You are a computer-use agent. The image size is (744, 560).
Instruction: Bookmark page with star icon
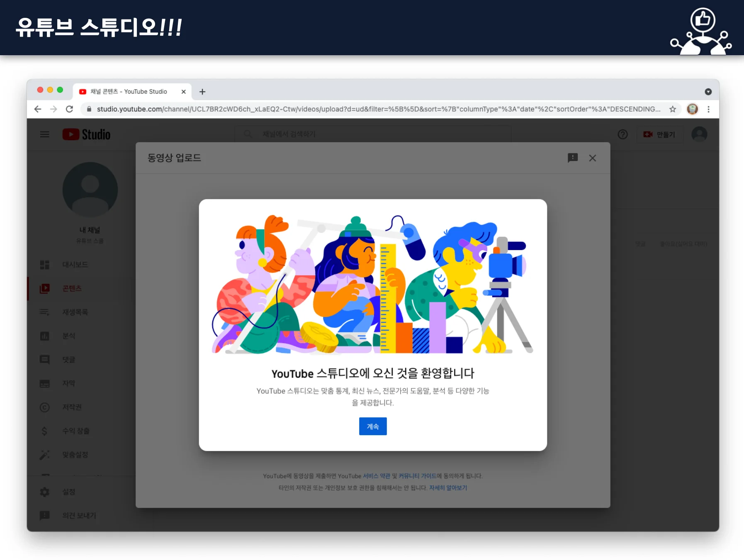pos(672,109)
